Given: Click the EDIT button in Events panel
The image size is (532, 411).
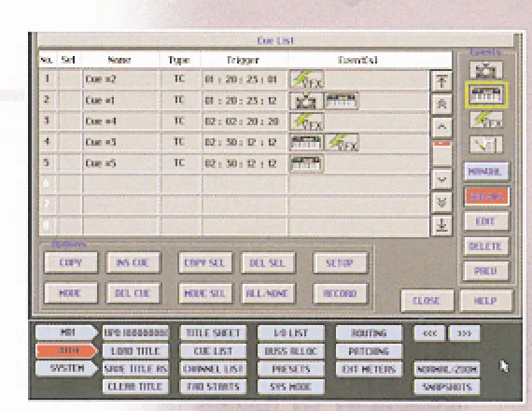Looking at the screenshot, I should (x=485, y=221).
